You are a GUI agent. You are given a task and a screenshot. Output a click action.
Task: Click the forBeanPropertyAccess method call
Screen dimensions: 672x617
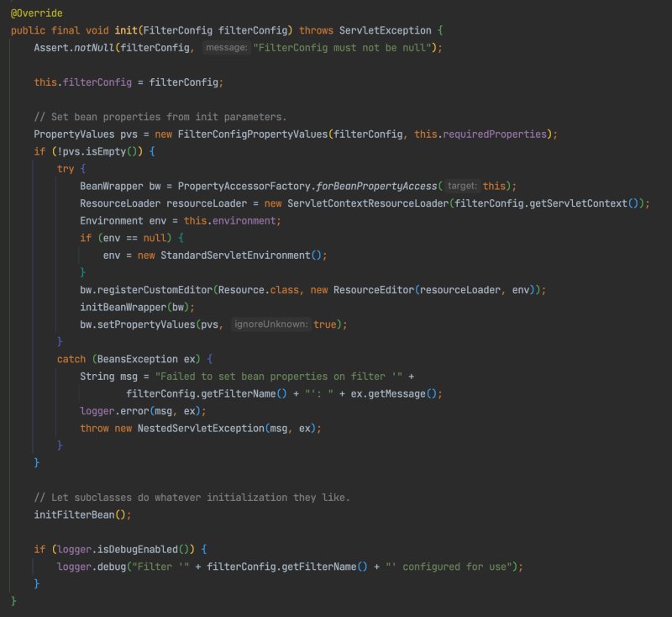pyautogui.click(x=376, y=186)
